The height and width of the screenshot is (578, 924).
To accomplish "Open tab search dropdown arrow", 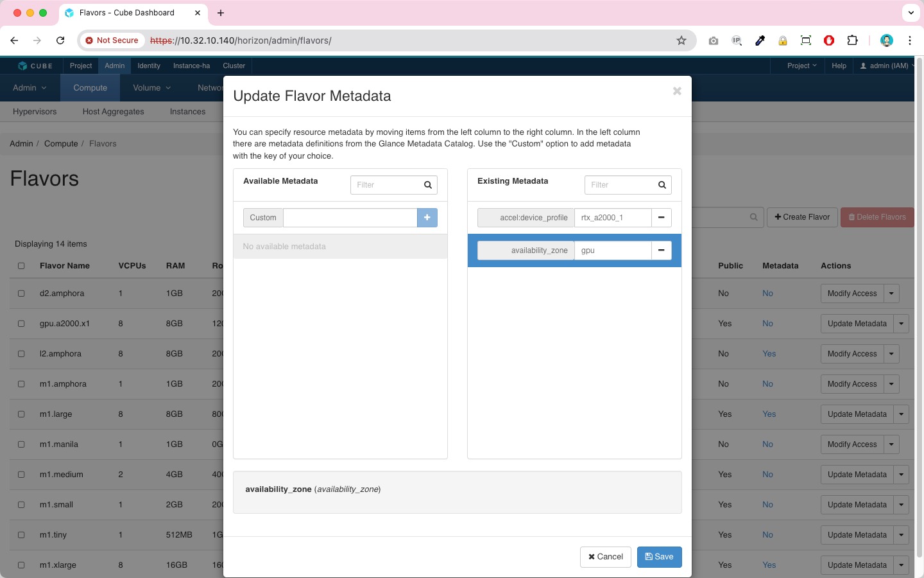I will [911, 12].
